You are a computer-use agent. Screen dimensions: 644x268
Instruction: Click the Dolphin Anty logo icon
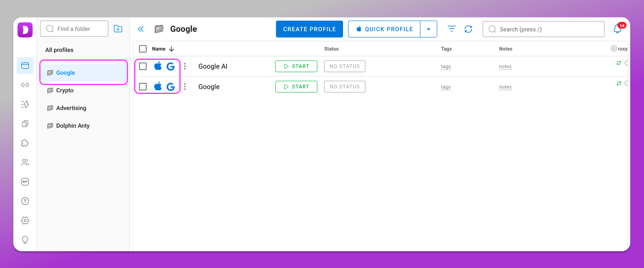click(x=25, y=30)
